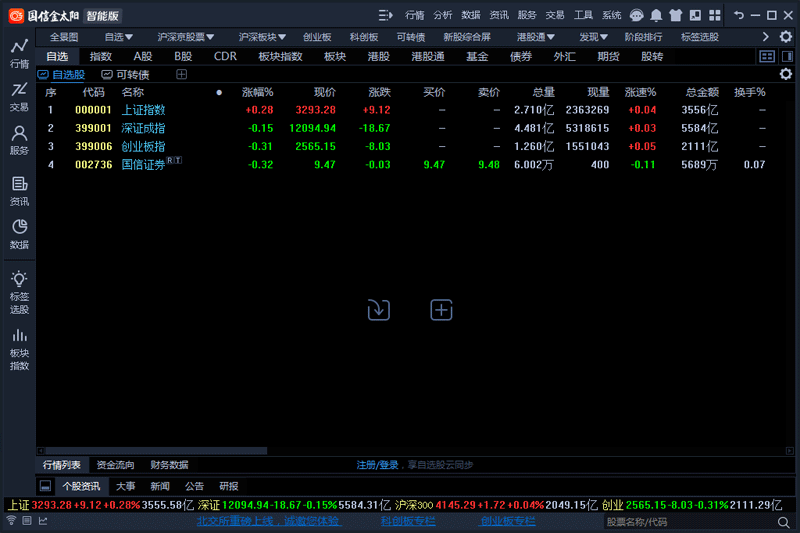Image resolution: width=800 pixels, height=533 pixels.
Task: Expand the 港股通 dropdown menu
Action: tap(536, 37)
